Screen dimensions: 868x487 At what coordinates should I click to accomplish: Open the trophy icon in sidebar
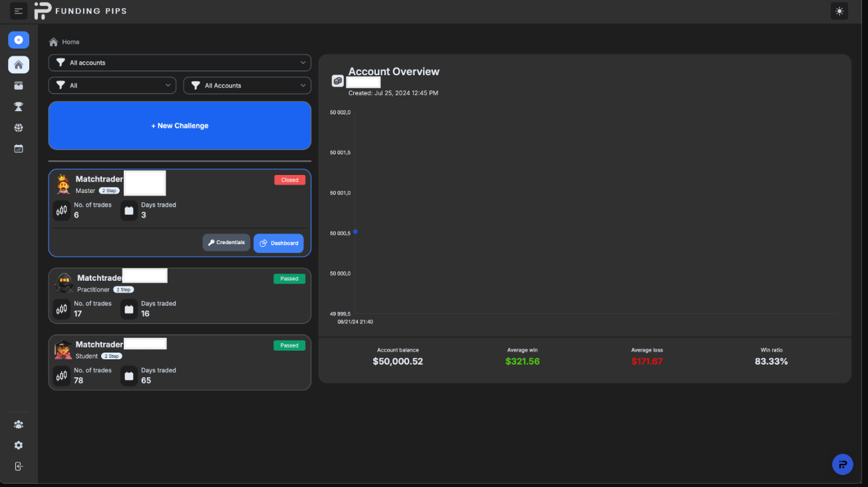point(19,106)
